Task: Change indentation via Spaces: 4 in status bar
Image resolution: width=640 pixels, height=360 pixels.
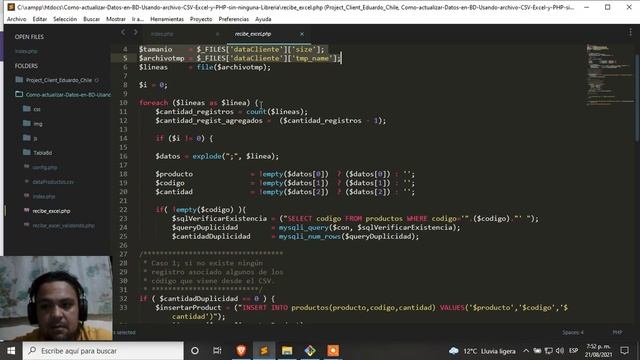Action: 573,332
